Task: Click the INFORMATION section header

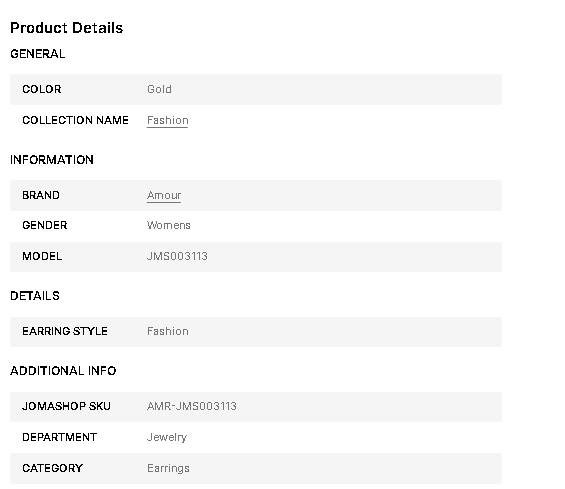Action: pos(52,160)
